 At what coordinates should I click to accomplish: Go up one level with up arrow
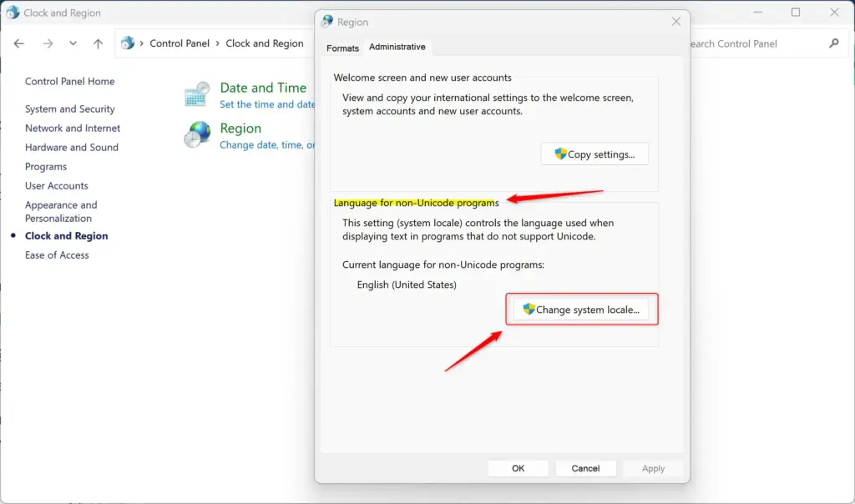click(x=98, y=43)
